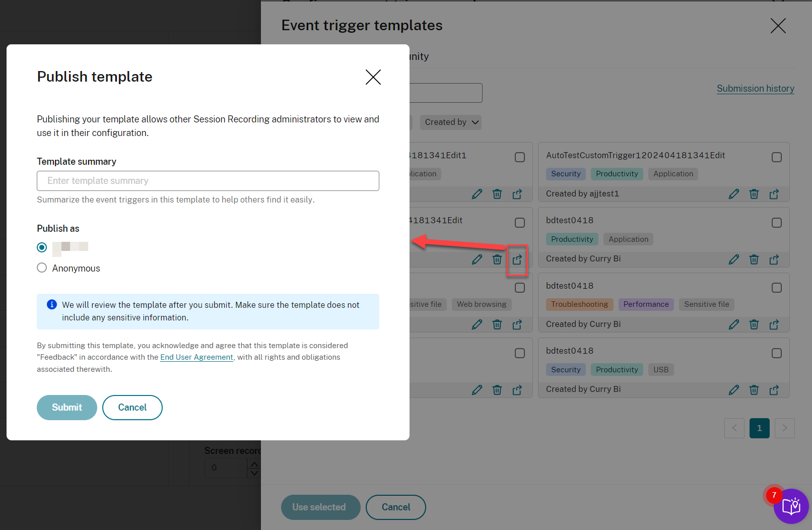Image resolution: width=812 pixels, height=530 pixels.
Task: Click the Troubleshooting tag on bdtest0418
Action: click(x=579, y=304)
